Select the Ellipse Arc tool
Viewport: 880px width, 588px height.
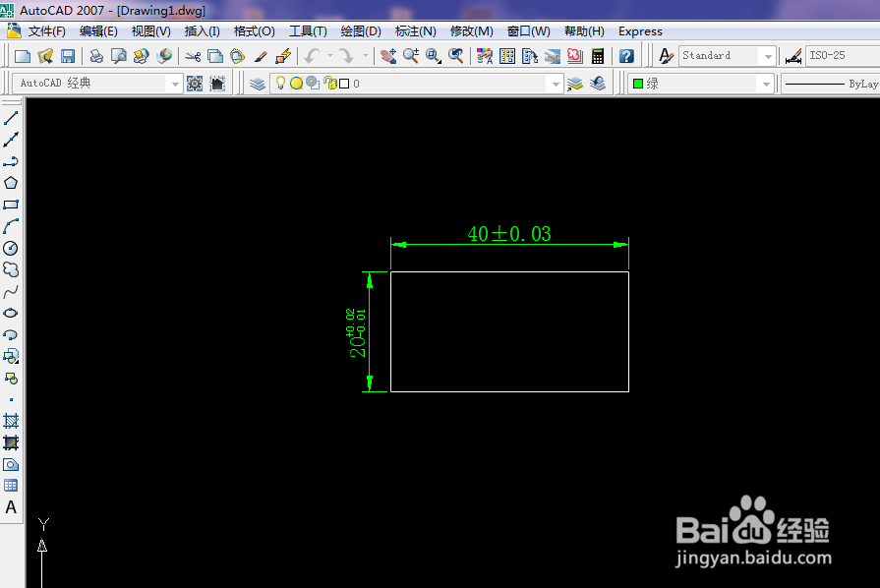[11, 335]
